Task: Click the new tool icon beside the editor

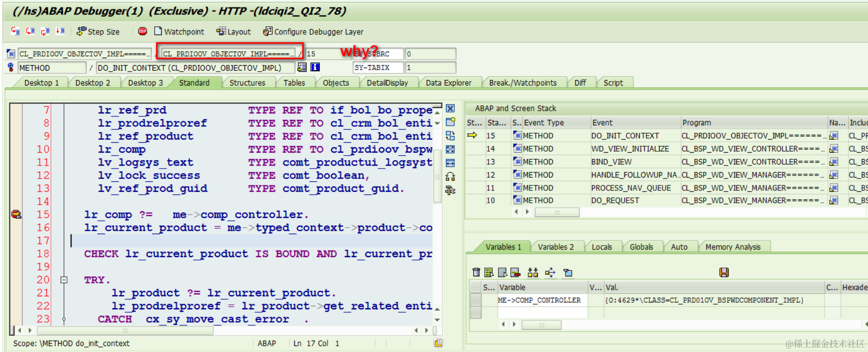Action: point(450,122)
